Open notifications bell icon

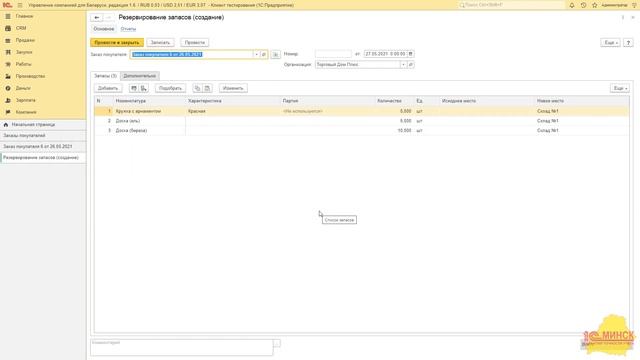pos(572,5)
